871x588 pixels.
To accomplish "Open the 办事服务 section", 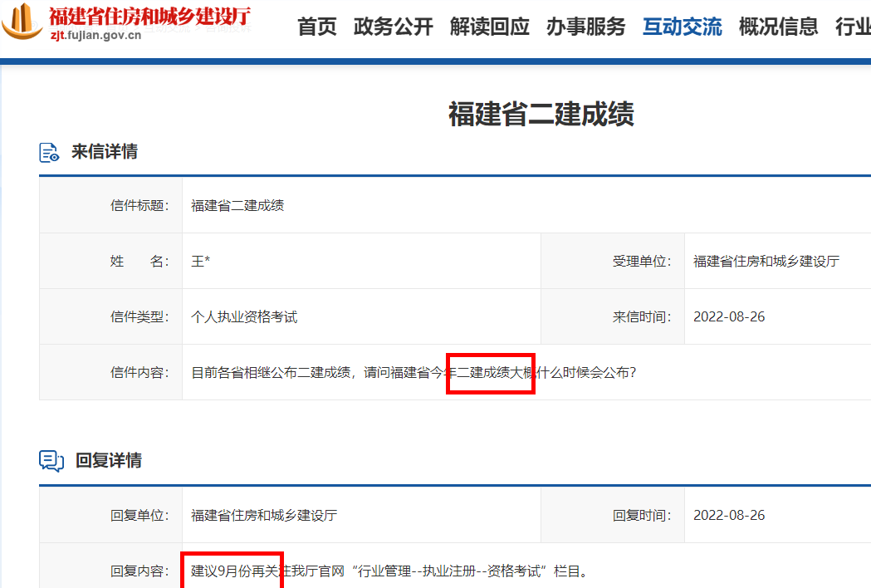I will tap(585, 27).
